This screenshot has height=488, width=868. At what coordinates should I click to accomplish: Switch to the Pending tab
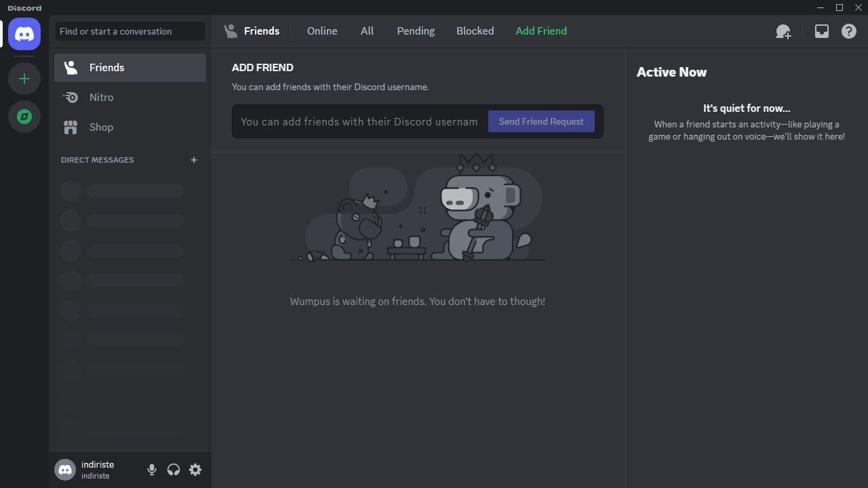point(416,31)
